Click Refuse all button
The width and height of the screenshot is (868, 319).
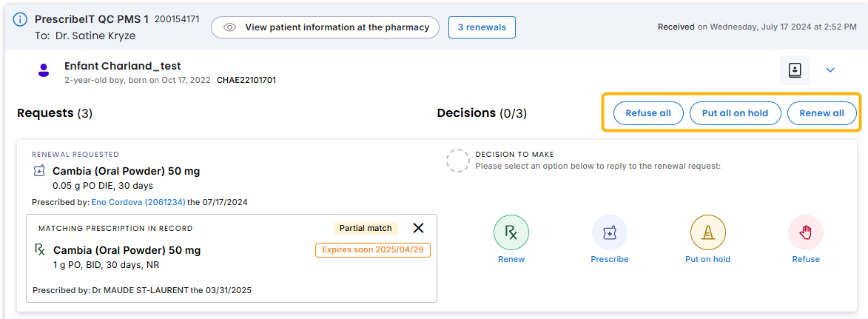tap(648, 113)
